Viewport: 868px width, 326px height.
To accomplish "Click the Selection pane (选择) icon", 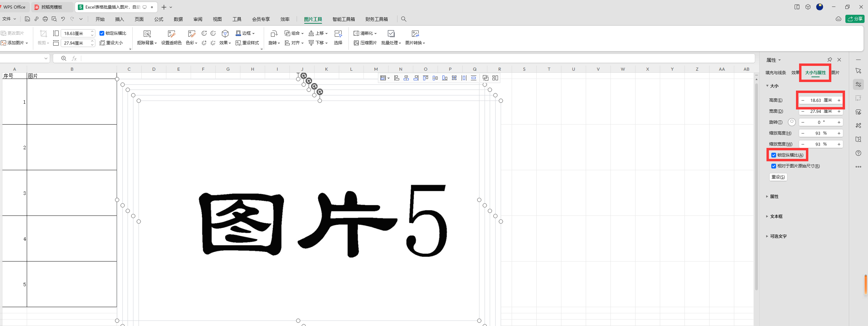I will coord(338,34).
